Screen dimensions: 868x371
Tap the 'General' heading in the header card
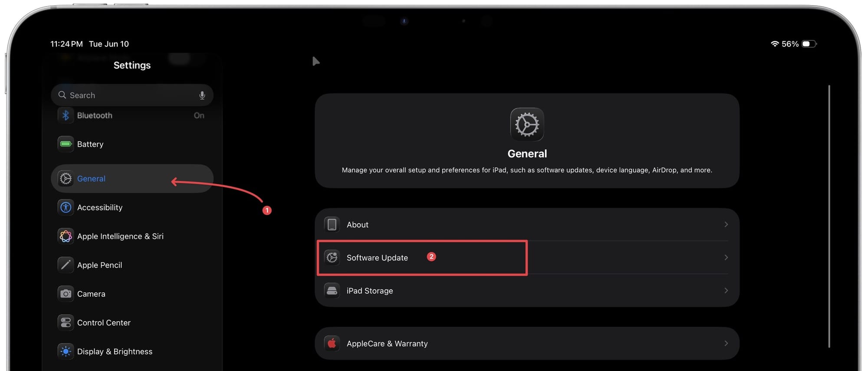[x=527, y=154]
